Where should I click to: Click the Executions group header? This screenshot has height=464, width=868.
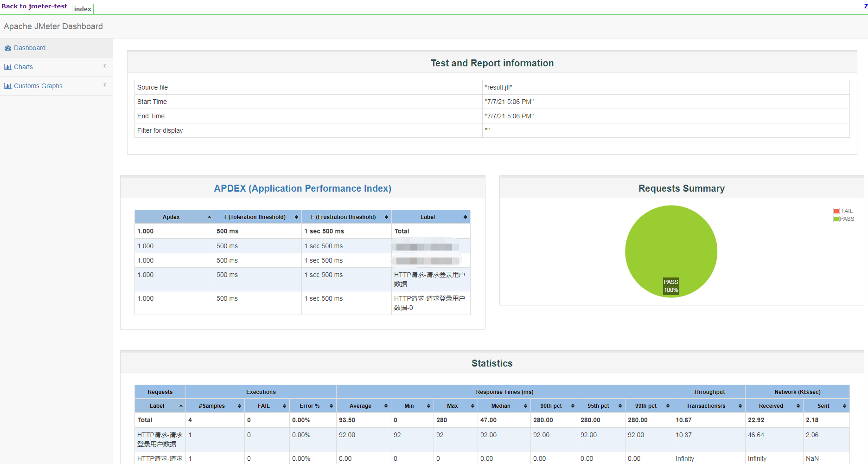(261, 392)
